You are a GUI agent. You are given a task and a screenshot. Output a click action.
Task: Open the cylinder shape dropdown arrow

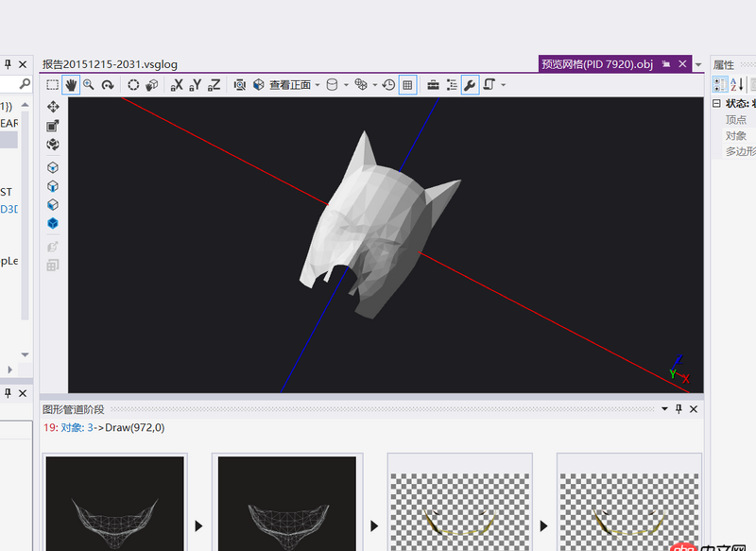tap(346, 85)
